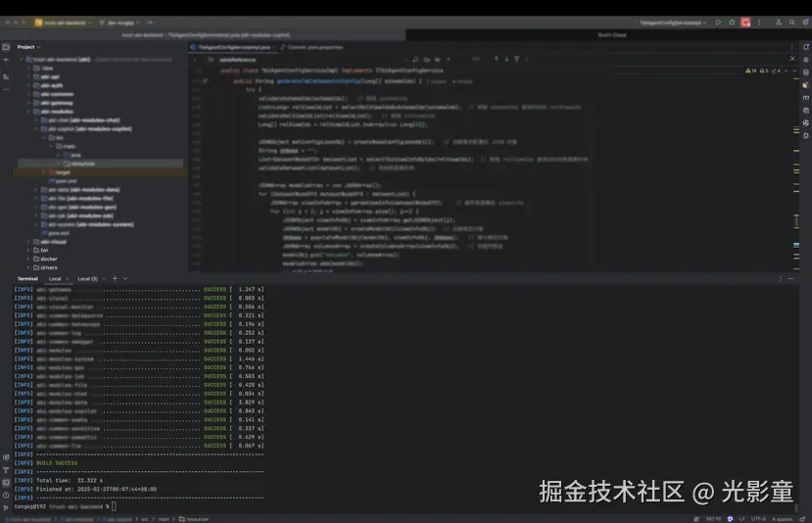Add a new terminal tab with plus
Viewport: 812px width, 523px height.
pyautogui.click(x=115, y=278)
